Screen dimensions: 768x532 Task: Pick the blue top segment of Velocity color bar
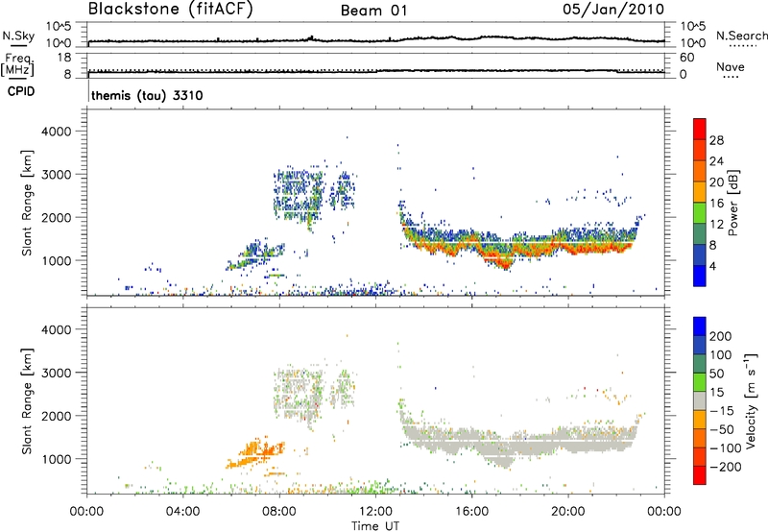point(700,326)
